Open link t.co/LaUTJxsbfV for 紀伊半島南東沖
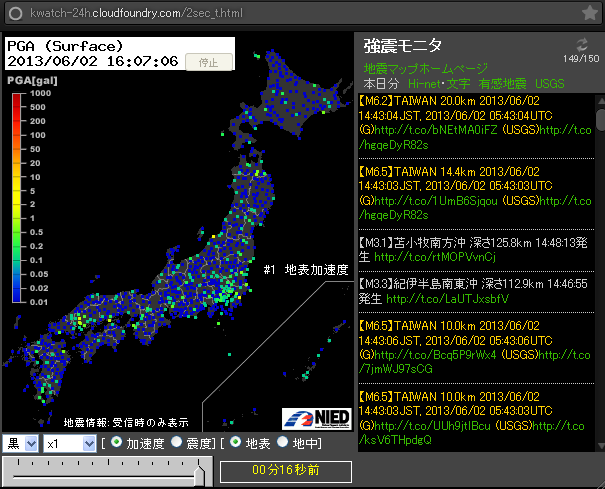 (x=448, y=299)
